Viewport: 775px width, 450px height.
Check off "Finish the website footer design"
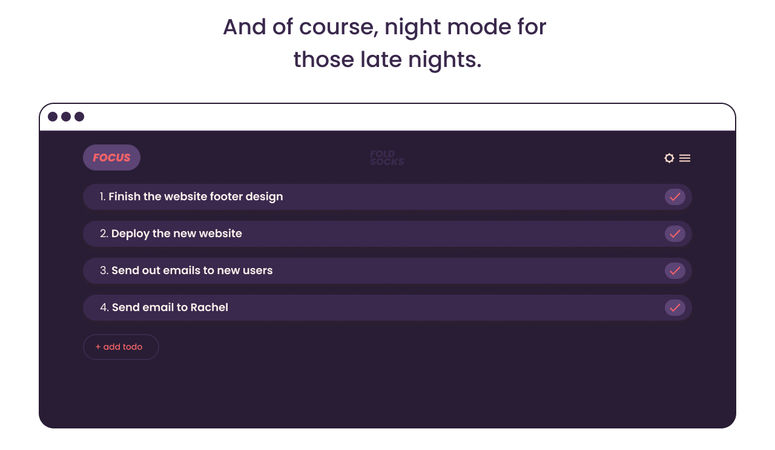coord(675,197)
